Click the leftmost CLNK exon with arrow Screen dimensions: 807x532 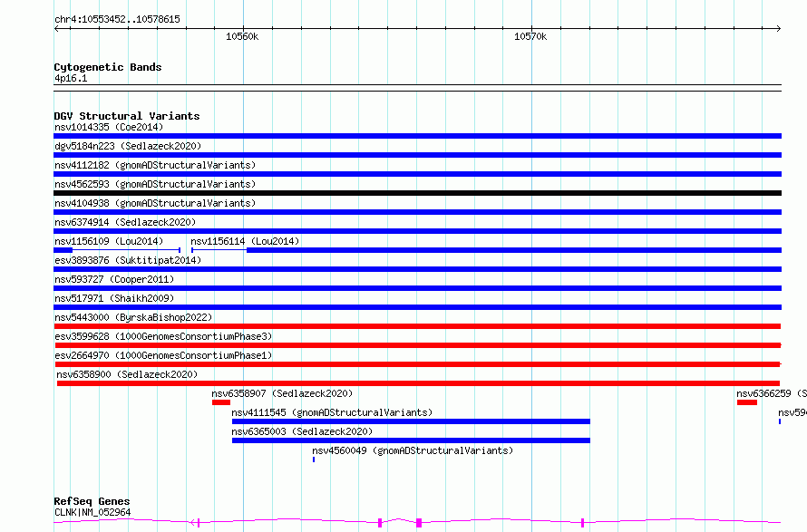[195, 523]
